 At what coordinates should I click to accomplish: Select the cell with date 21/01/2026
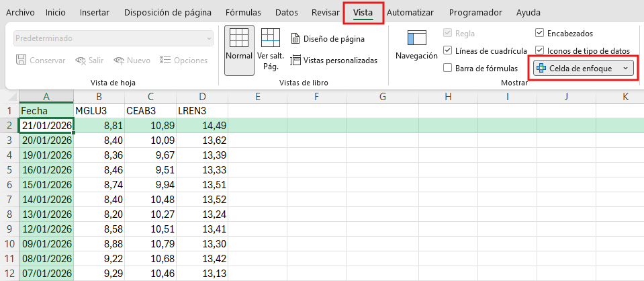(x=46, y=126)
